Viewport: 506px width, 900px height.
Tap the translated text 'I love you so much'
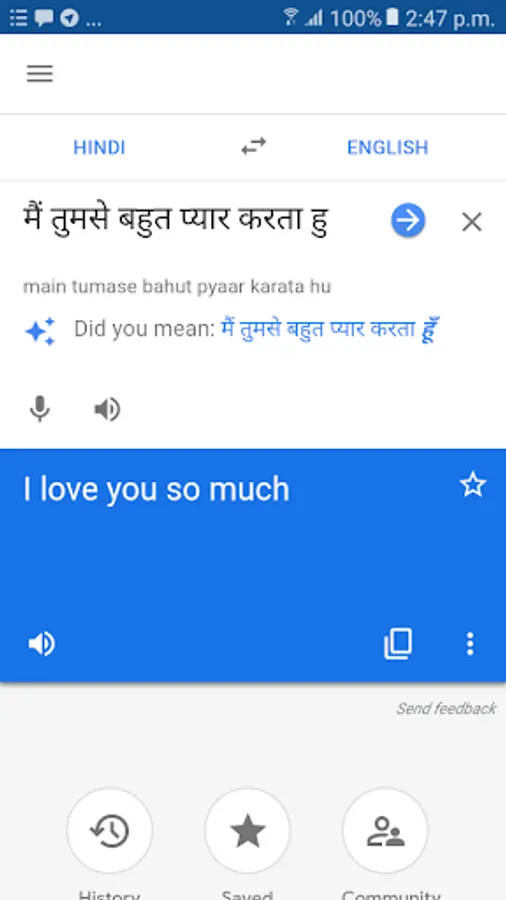point(156,490)
